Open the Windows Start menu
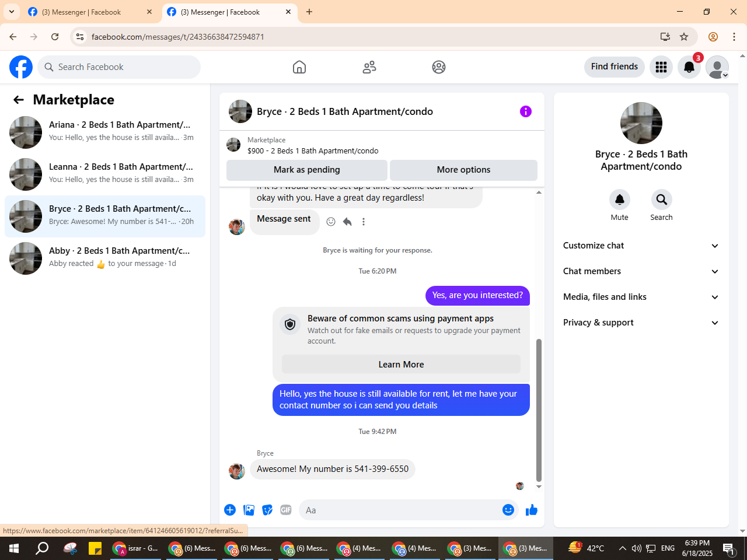This screenshot has width=747, height=560. coord(14,548)
